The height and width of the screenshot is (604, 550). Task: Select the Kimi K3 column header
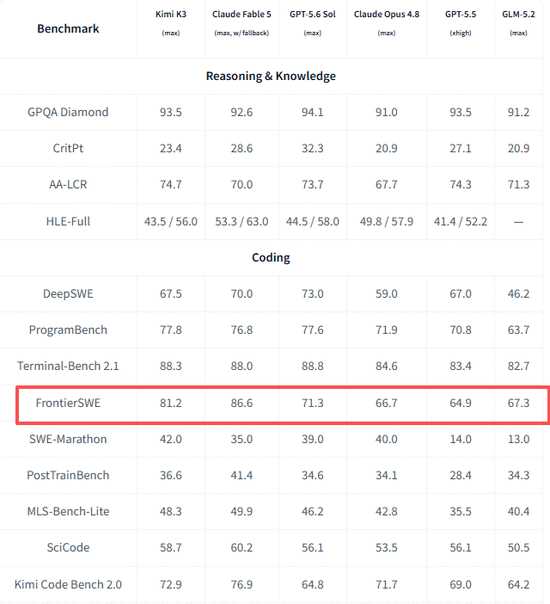[171, 14]
